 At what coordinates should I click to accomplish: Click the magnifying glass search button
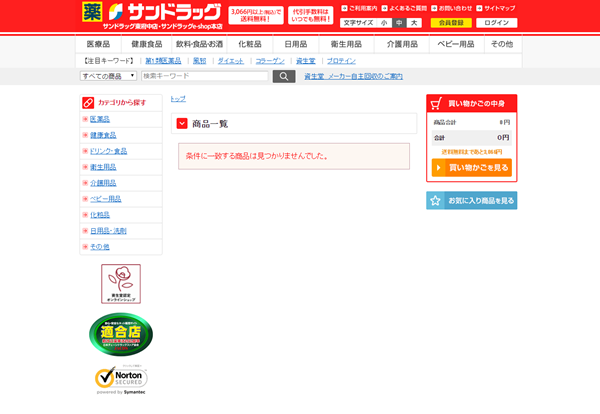coord(284,76)
